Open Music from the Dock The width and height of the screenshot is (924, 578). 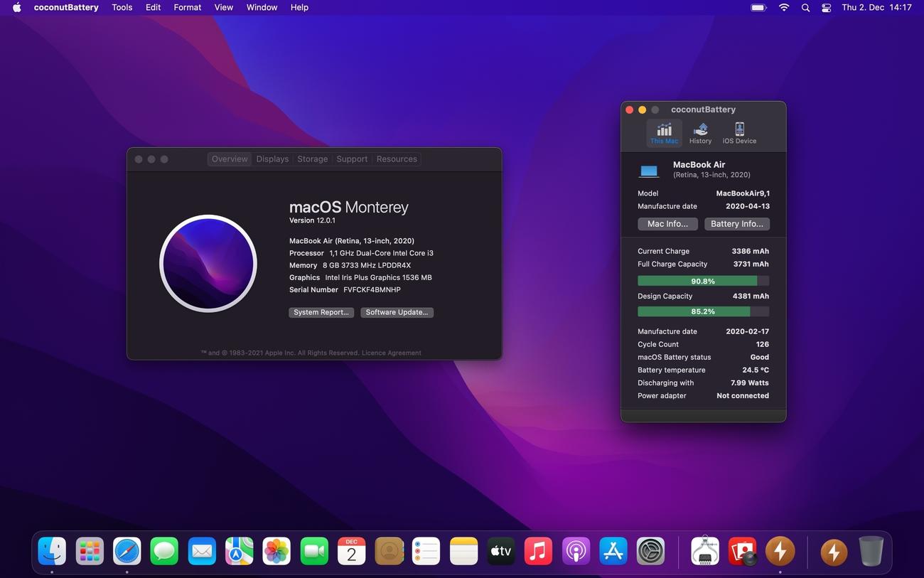point(538,551)
